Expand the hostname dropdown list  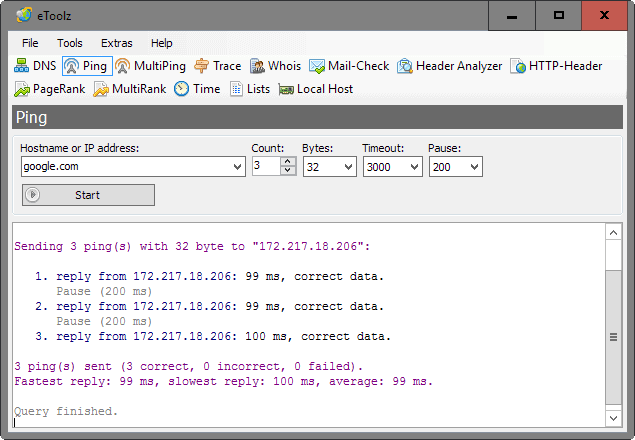(x=237, y=167)
